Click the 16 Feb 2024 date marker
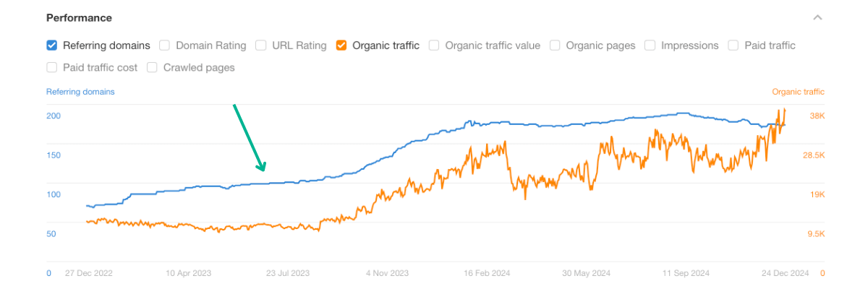868x289 pixels. 488,273
